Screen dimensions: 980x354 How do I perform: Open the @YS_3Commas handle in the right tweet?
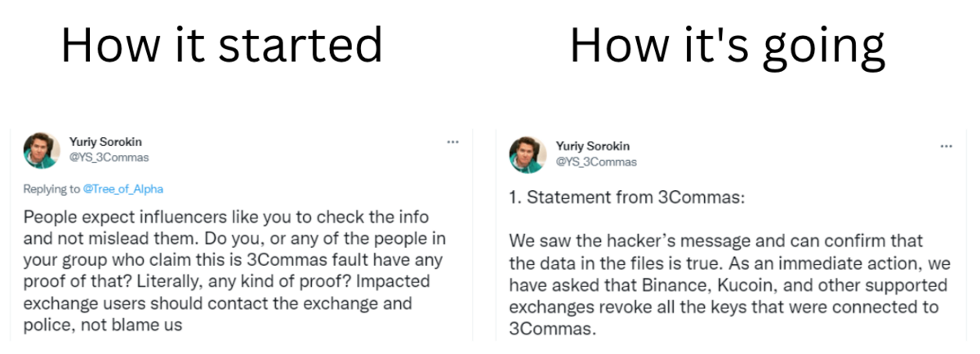tap(596, 162)
